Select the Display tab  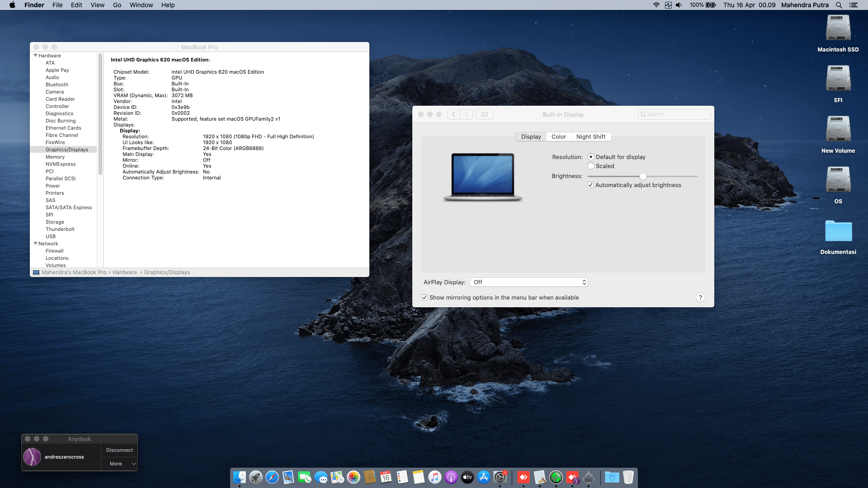pyautogui.click(x=531, y=136)
